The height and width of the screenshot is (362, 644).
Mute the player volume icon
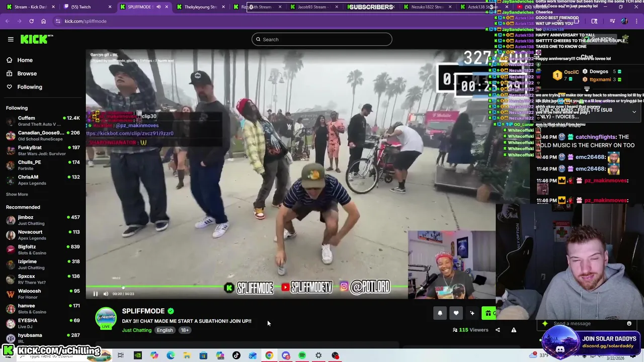pyautogui.click(x=106, y=294)
